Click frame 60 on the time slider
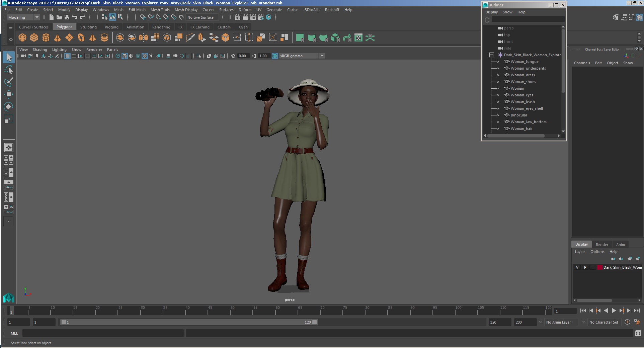Screen dimensions: 644x348 (275, 311)
